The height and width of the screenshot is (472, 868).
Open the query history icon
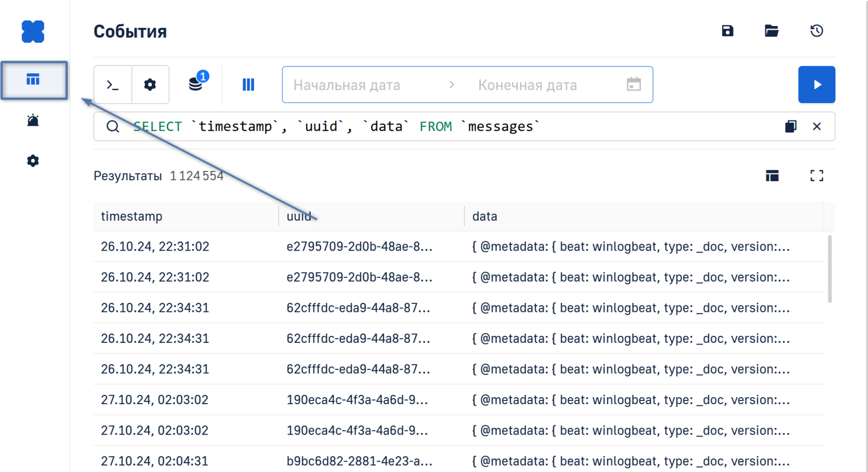pyautogui.click(x=816, y=31)
